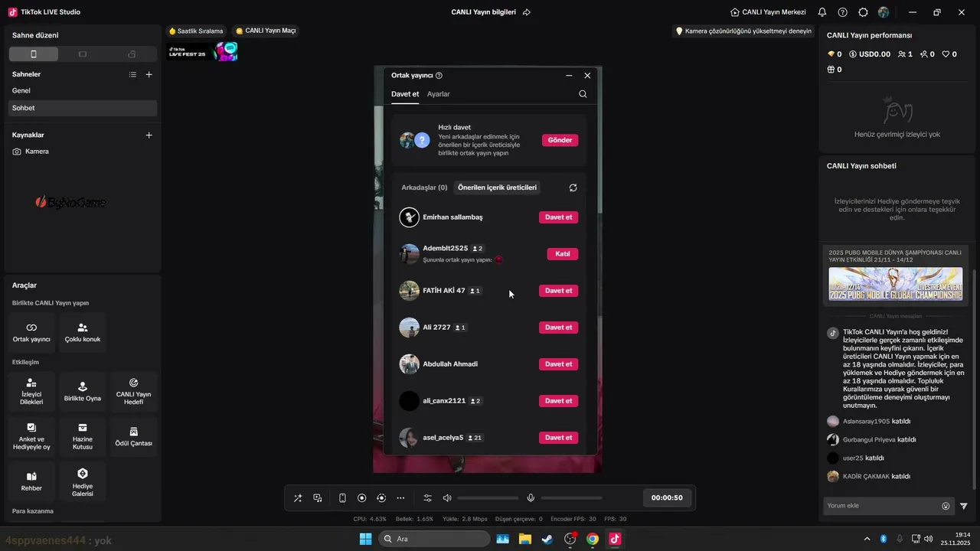Adjust the microphone volume slider

pyautogui.click(x=571, y=498)
